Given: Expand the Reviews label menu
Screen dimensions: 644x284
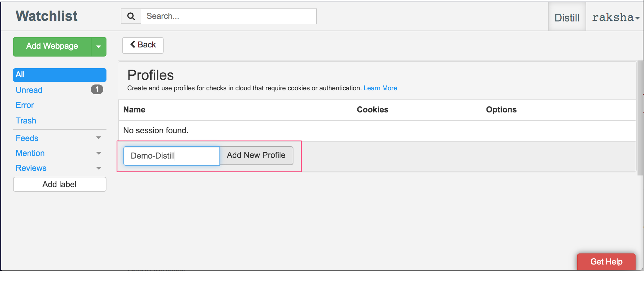Looking at the screenshot, I should pos(99,168).
